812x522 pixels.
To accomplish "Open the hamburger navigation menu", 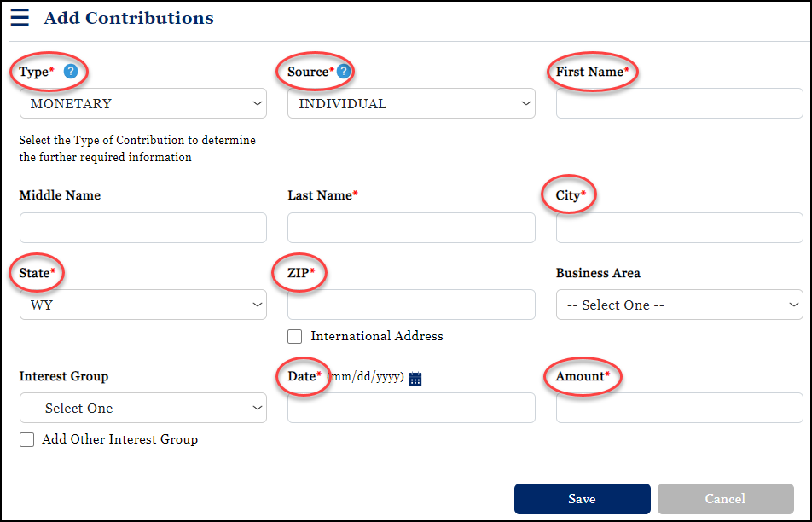I will [x=20, y=17].
